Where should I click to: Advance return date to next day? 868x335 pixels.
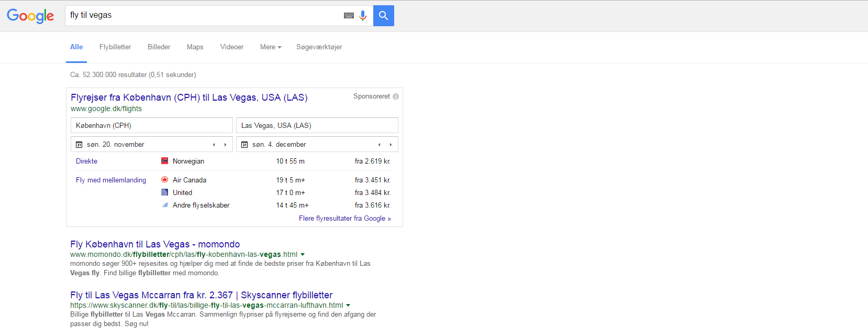pyautogui.click(x=391, y=145)
